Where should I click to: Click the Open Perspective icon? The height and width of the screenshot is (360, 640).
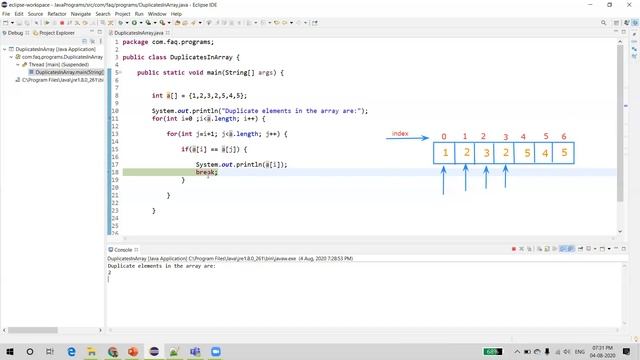tap(616, 23)
